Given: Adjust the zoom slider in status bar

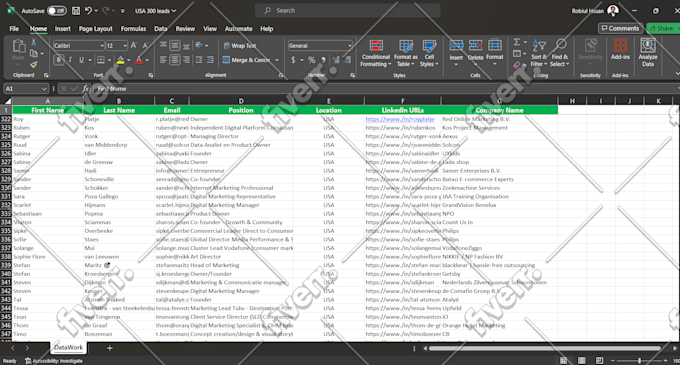Looking at the screenshot, I should [639, 361].
